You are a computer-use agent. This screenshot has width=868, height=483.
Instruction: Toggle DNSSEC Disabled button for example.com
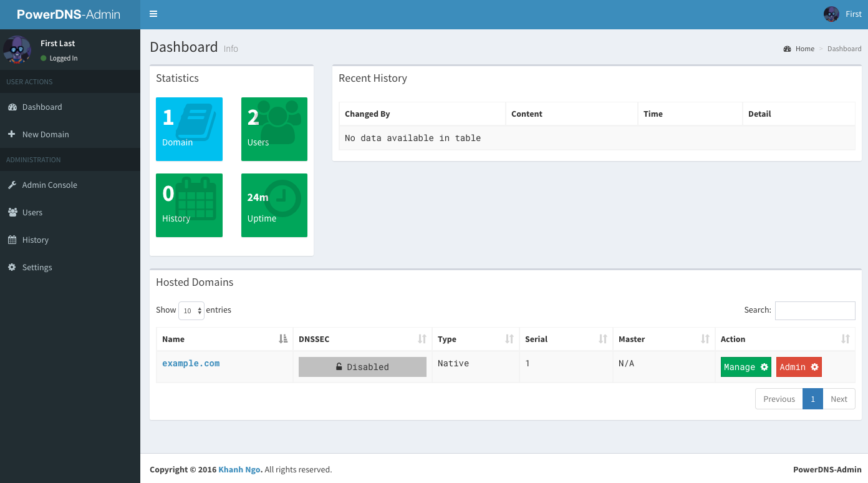coord(362,367)
